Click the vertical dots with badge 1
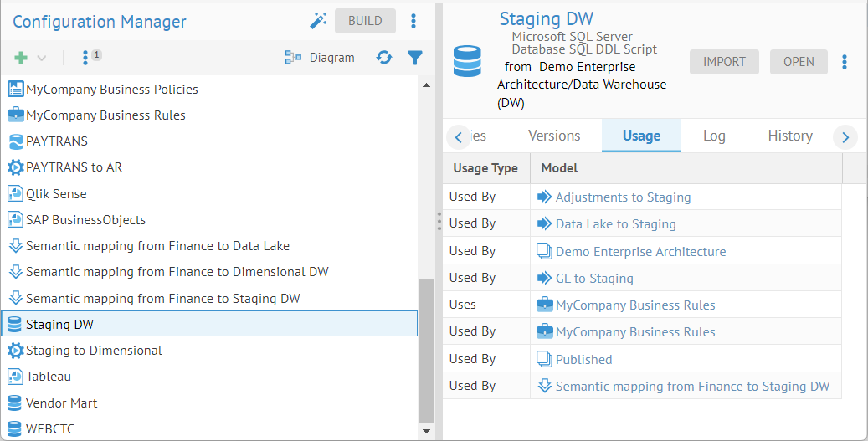 (x=86, y=58)
